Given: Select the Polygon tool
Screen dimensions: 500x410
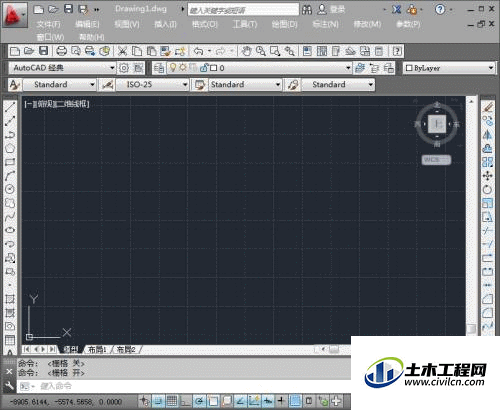Looking at the screenshot, I should click(10, 148).
